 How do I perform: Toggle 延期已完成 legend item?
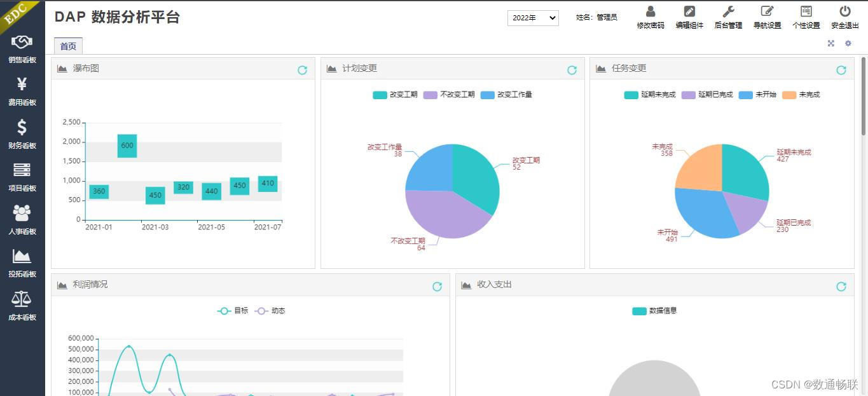[707, 95]
